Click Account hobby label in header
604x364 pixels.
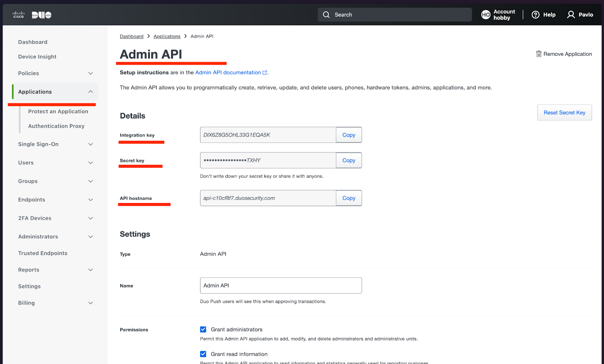click(504, 15)
